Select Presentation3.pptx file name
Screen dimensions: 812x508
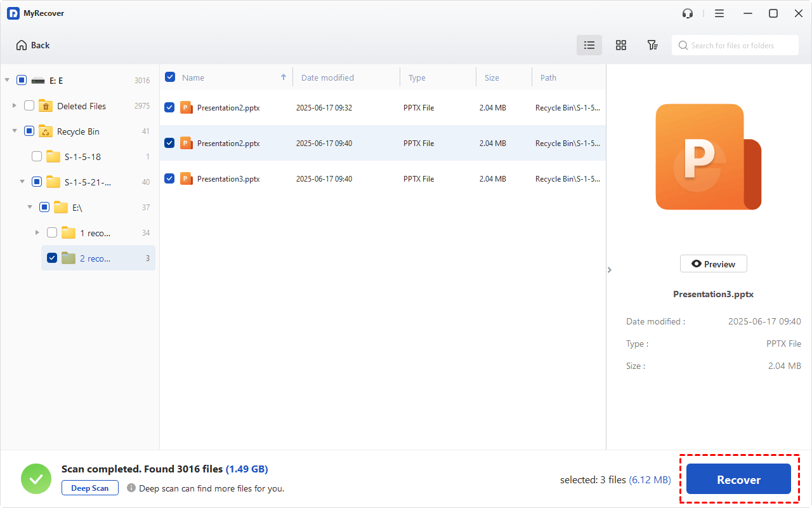(228, 179)
